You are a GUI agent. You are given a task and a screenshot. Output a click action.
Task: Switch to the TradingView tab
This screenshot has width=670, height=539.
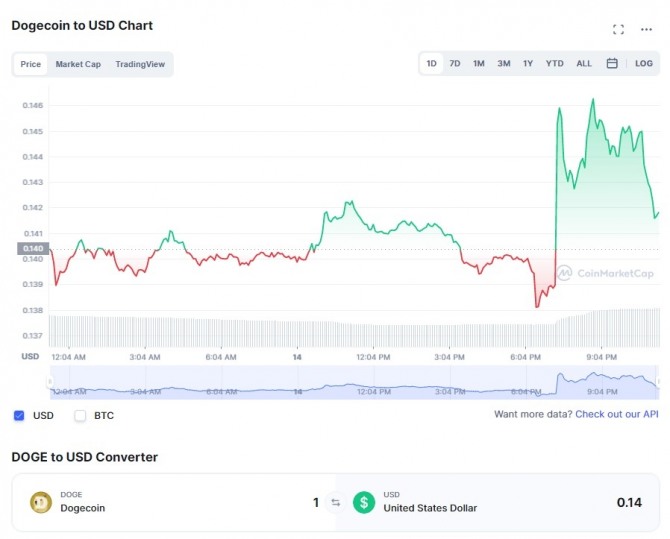pyautogui.click(x=140, y=65)
